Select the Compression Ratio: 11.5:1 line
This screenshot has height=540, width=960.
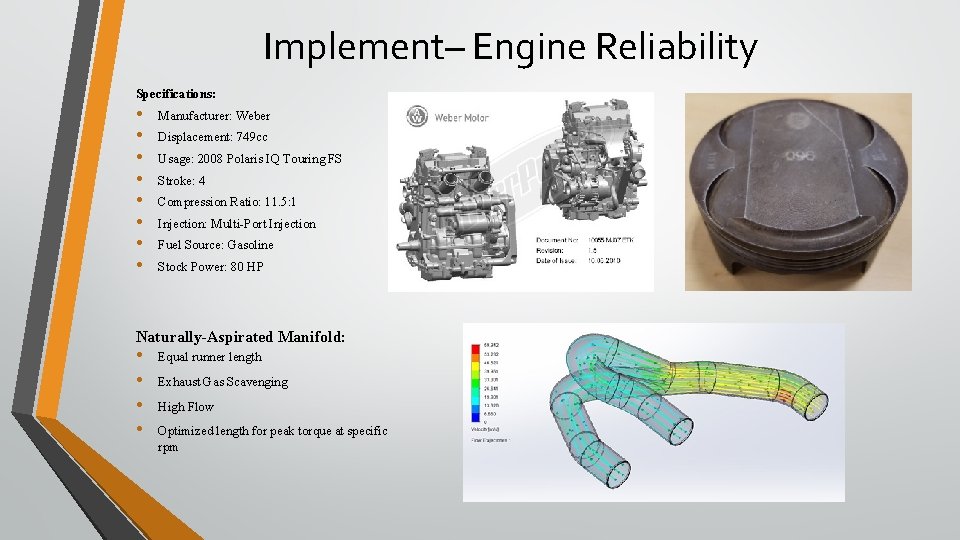click(x=227, y=202)
